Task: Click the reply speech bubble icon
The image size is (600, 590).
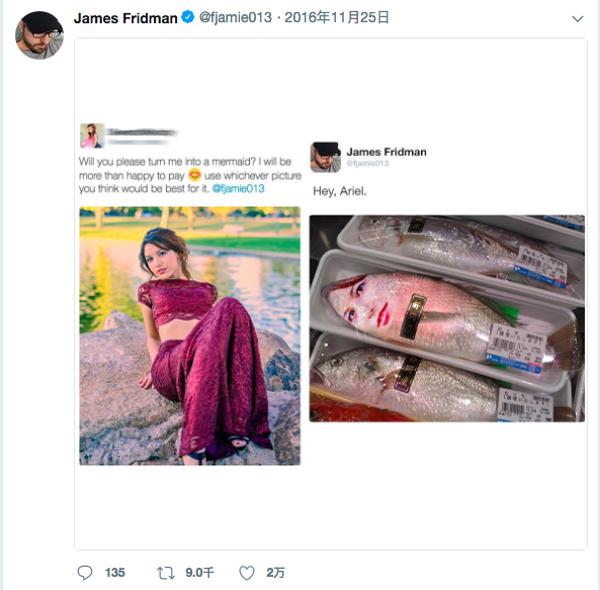Action: coord(85,572)
